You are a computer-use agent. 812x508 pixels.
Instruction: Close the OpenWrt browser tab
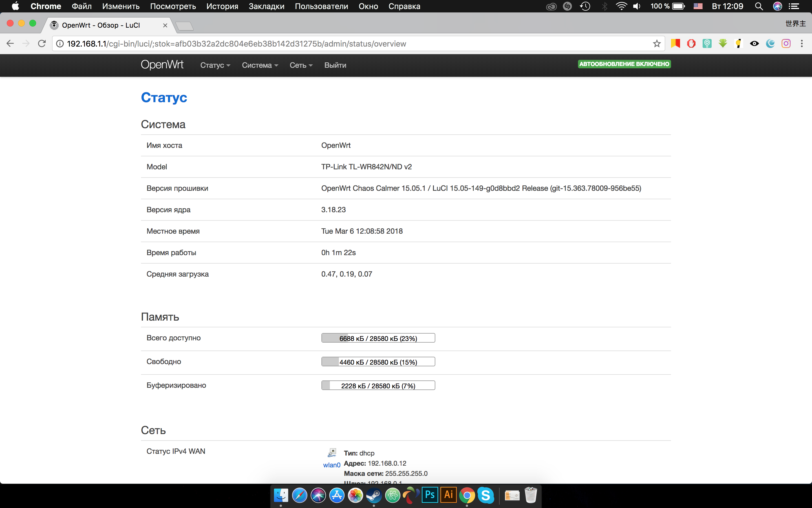tap(165, 25)
